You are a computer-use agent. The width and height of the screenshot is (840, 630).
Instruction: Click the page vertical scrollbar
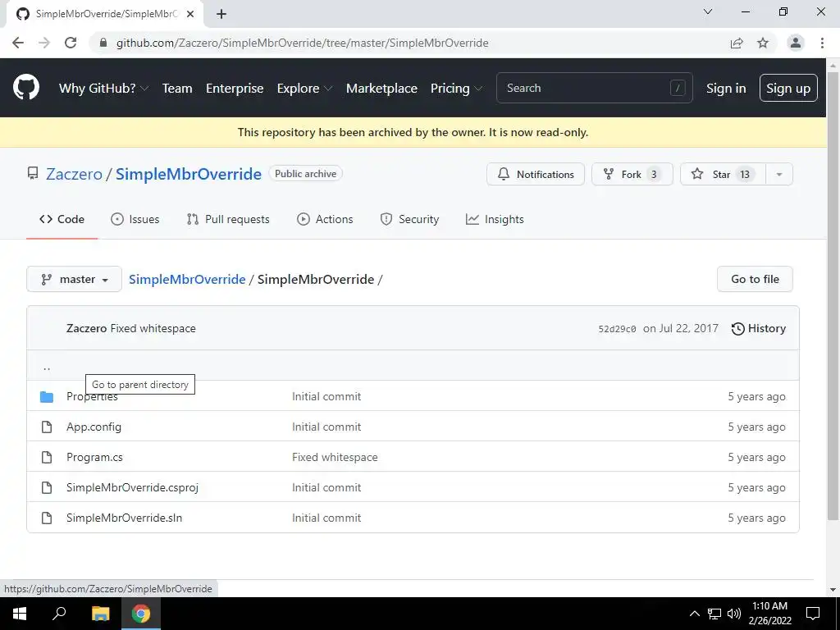click(833, 294)
